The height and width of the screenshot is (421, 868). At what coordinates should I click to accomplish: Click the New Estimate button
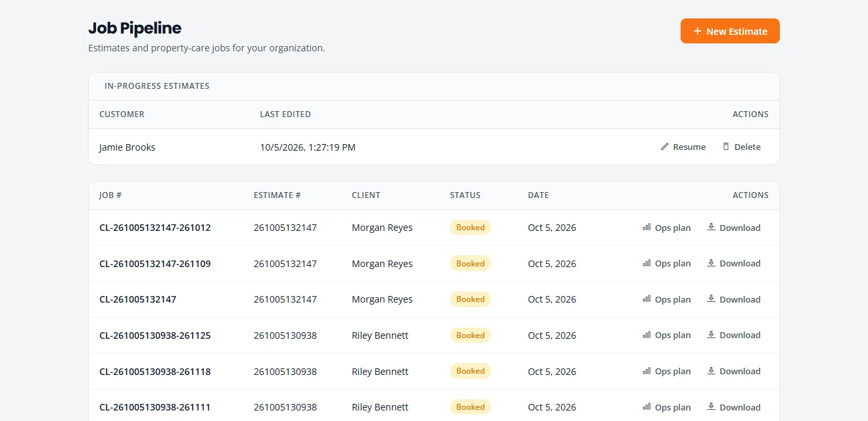730,31
